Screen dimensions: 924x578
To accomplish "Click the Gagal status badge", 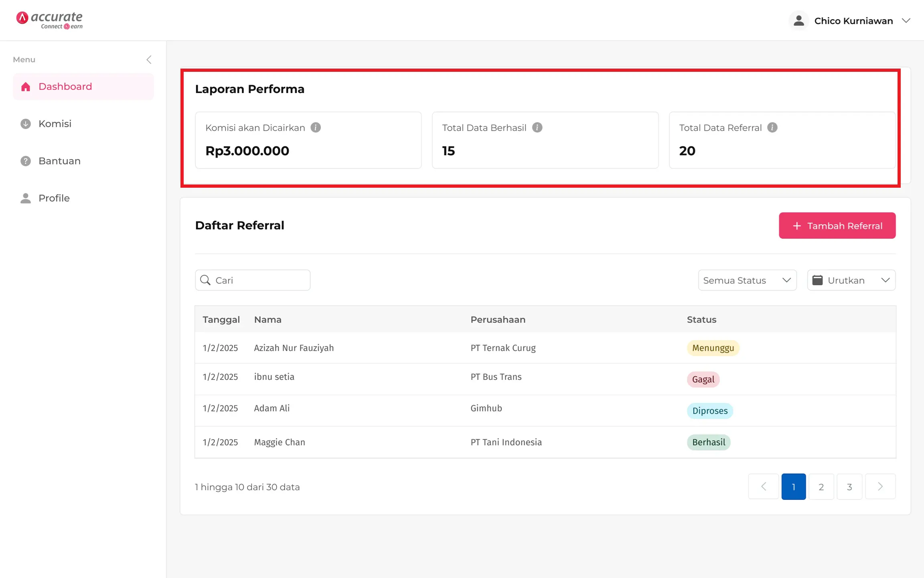I will pyautogui.click(x=703, y=379).
